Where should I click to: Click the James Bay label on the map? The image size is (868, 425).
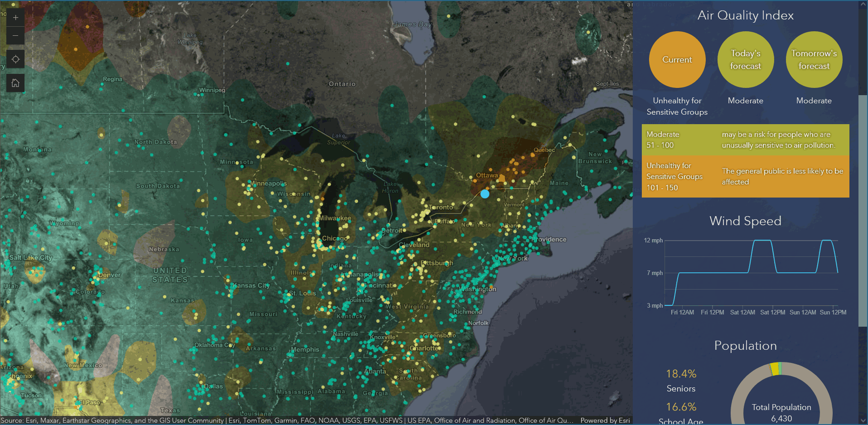click(412, 24)
